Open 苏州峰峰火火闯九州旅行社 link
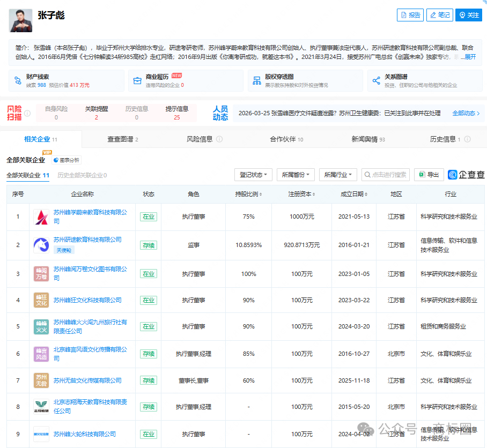This screenshot has height=448, width=487. tap(90, 326)
